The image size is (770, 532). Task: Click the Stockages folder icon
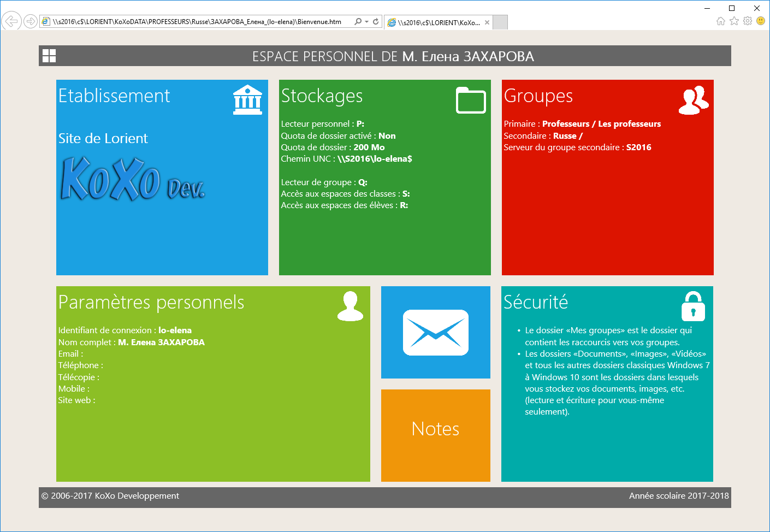click(x=471, y=100)
